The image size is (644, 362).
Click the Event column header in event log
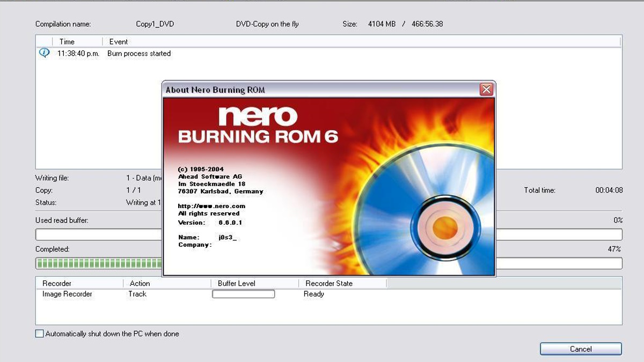[118, 41]
